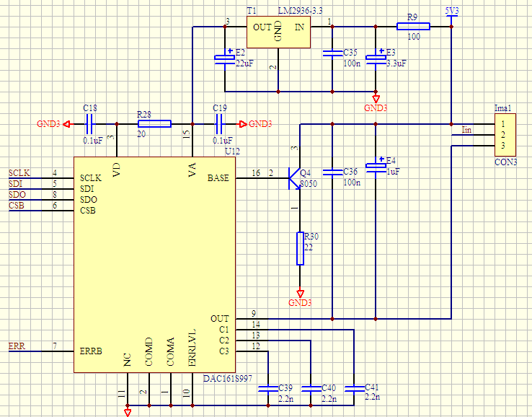Image resolution: width=532 pixels, height=417 pixels.
Task: Select capacitor C19 symbol
Action: [219, 124]
